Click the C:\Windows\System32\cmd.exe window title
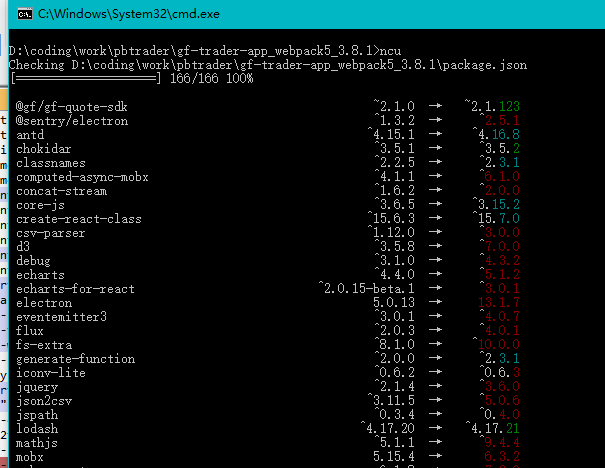 [x=128, y=14]
